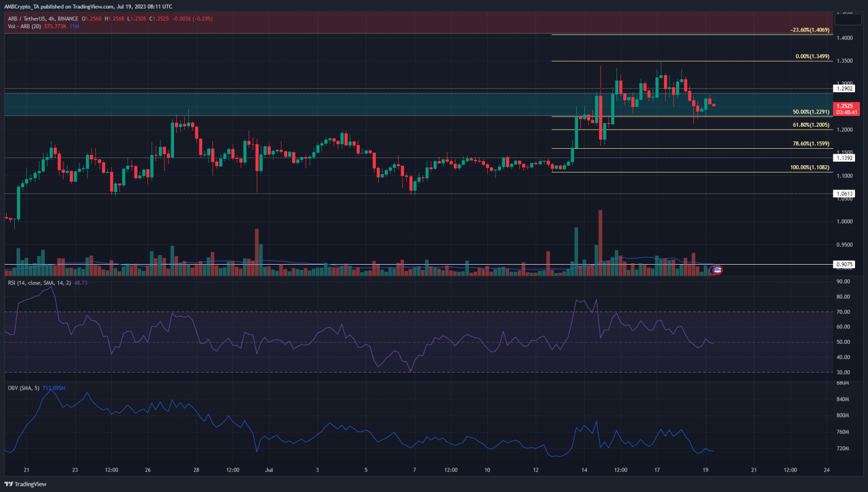Click the 100.00%(1.1082) Fibonacci level label
The height and width of the screenshot is (492, 868).
click(x=810, y=167)
